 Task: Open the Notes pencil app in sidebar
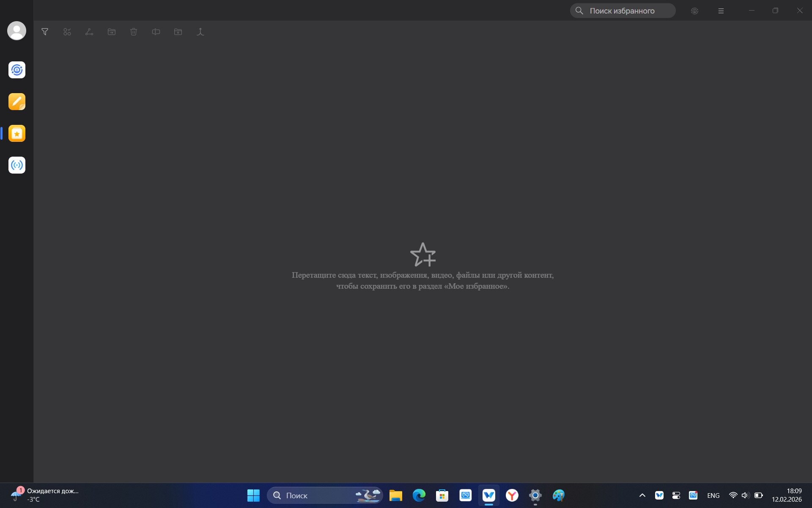pos(17,102)
